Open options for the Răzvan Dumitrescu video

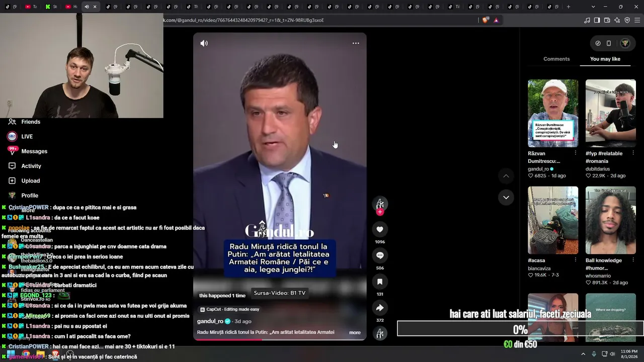coord(576,153)
